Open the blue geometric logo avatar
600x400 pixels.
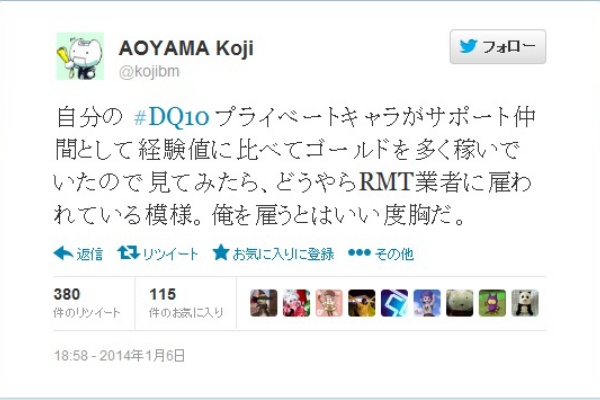click(394, 303)
